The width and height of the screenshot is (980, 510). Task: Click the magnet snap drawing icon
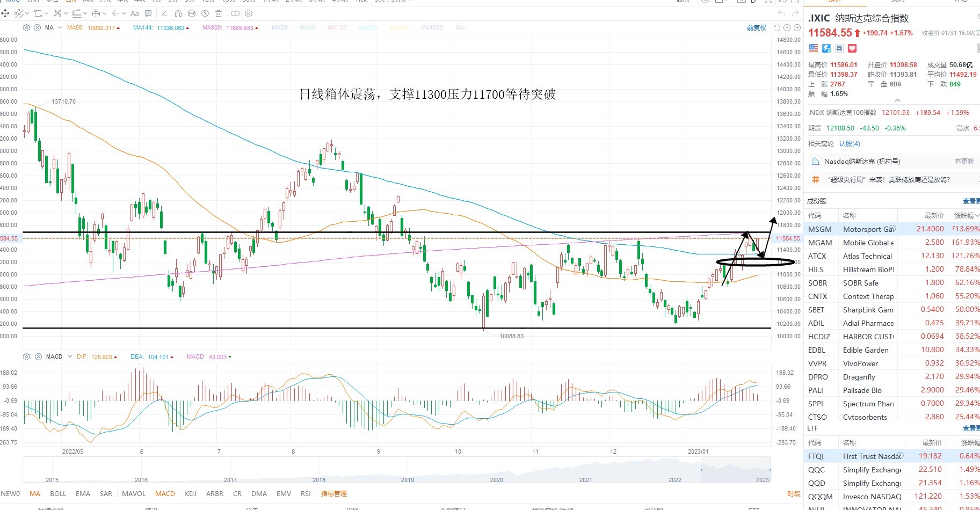(x=178, y=13)
